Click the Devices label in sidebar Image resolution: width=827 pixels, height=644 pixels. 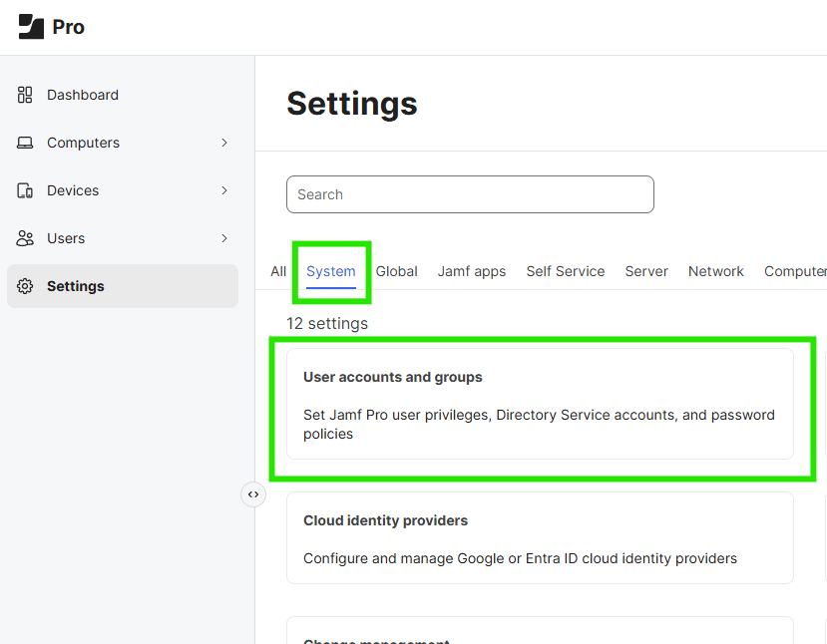(x=73, y=190)
